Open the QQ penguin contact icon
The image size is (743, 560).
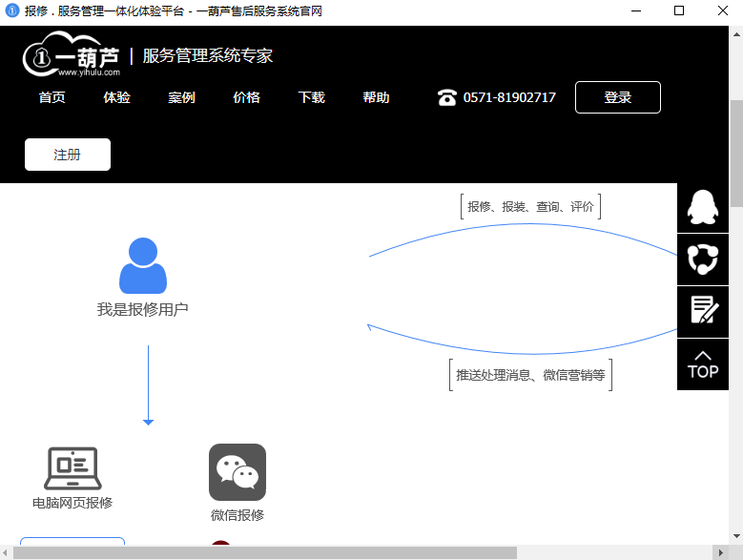tap(703, 207)
